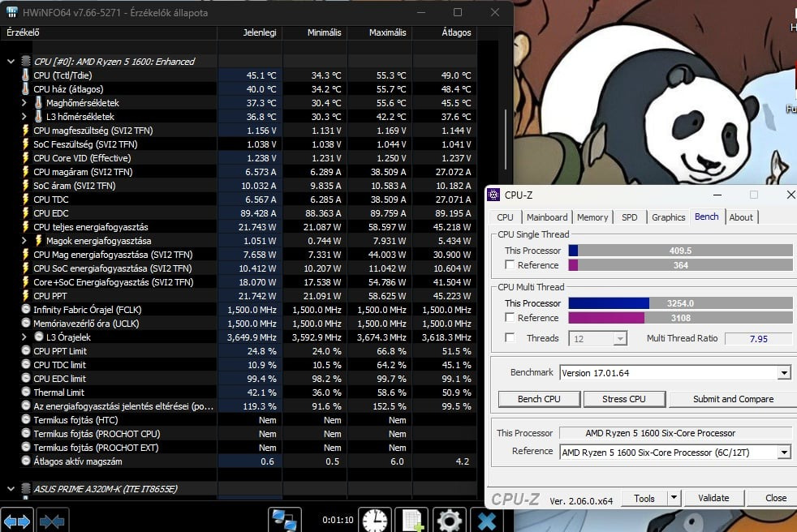Click the HWiNFO blue X close-sensors icon
Viewport: 797px width, 532px height.
[486, 521]
